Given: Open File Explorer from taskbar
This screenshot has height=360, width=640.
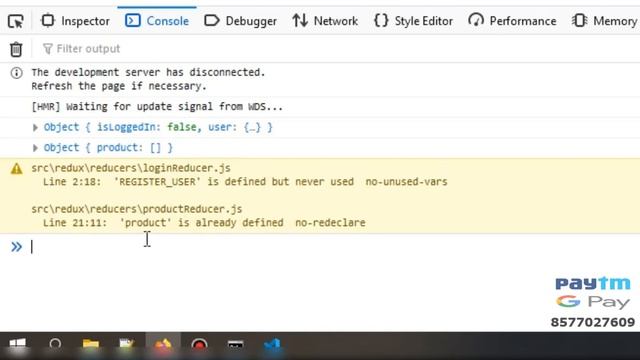Looking at the screenshot, I should (91, 345).
